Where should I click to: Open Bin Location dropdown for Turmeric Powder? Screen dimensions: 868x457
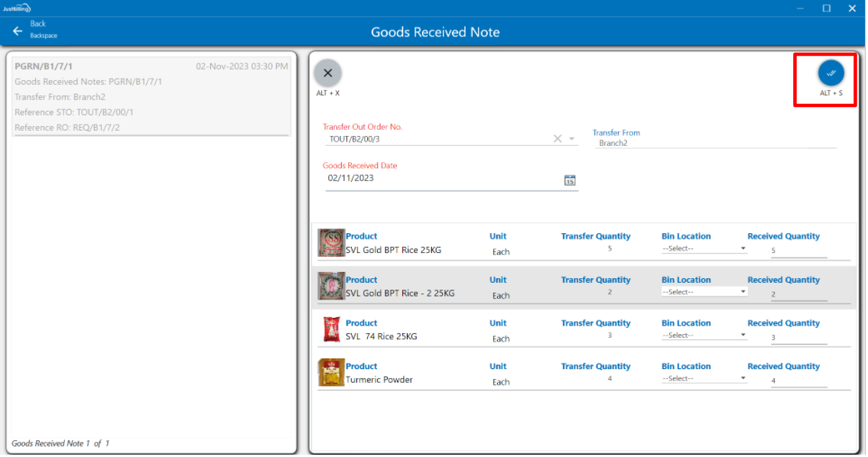[x=704, y=378]
